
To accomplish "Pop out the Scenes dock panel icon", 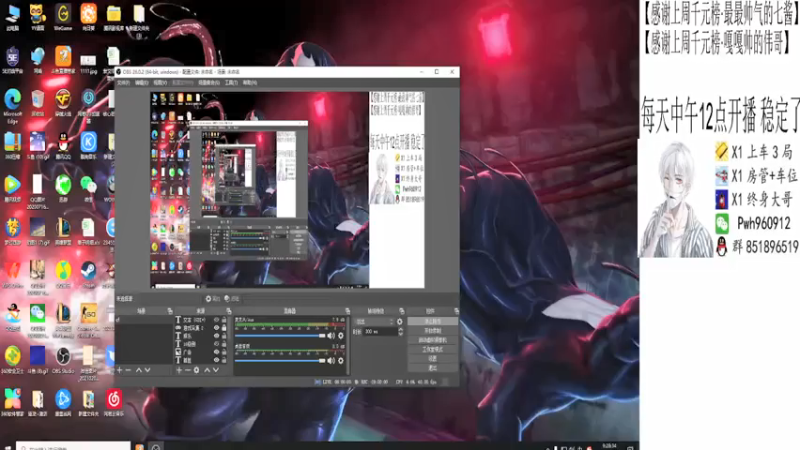I will tap(169, 311).
